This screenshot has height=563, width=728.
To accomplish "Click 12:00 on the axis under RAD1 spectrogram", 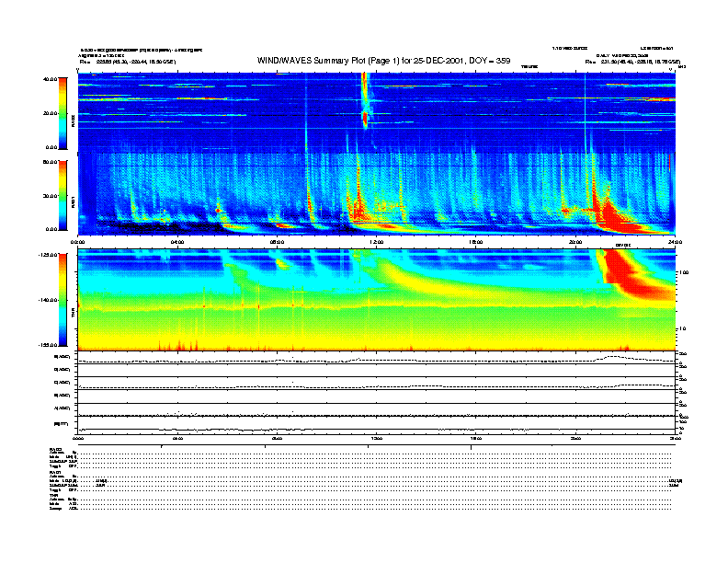I will (x=377, y=242).
